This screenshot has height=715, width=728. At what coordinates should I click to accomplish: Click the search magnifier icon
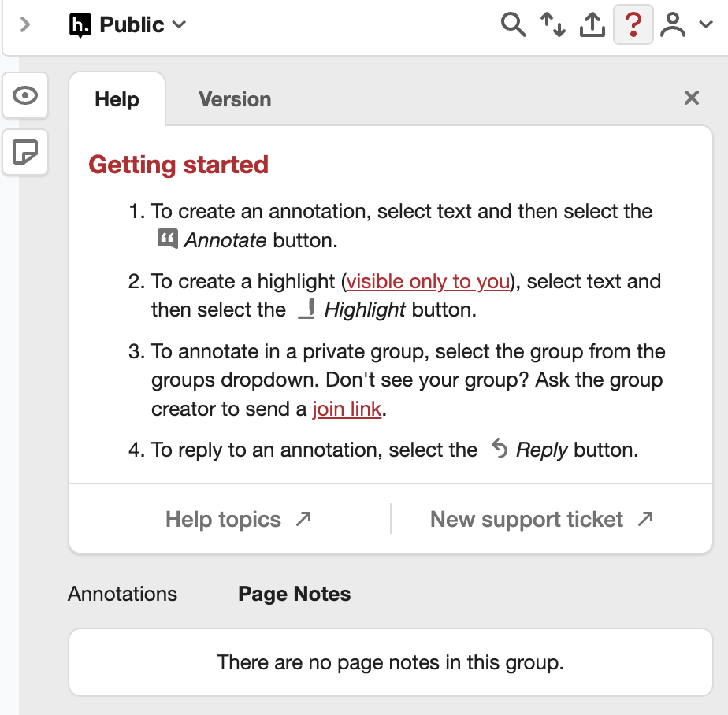pos(513,25)
